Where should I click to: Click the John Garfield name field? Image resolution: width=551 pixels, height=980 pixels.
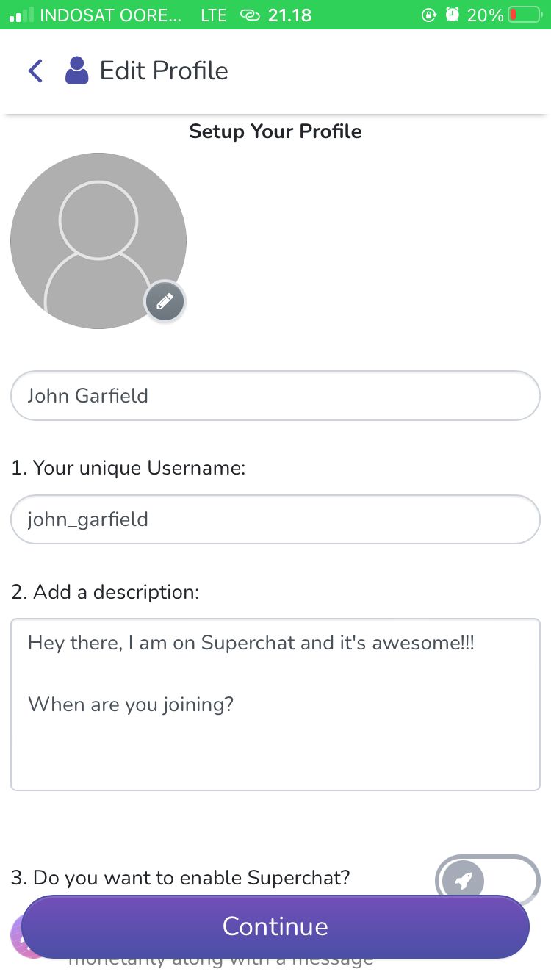click(275, 396)
